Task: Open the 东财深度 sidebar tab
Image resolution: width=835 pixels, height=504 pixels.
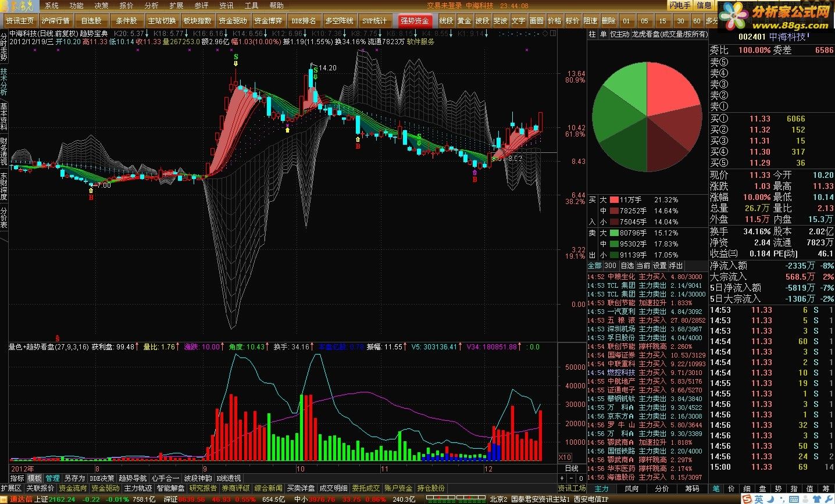Action: (x=4, y=186)
